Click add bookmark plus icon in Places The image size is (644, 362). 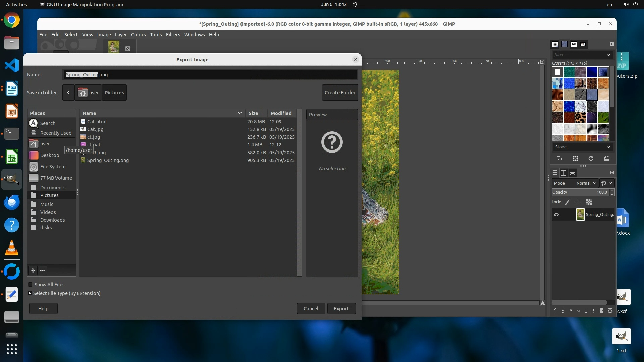pyautogui.click(x=33, y=270)
